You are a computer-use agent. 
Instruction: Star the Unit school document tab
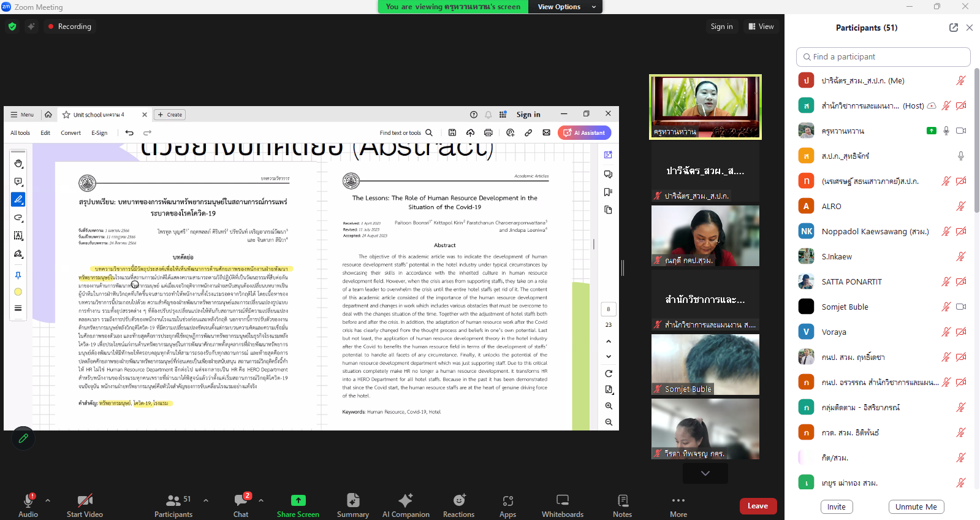(66, 115)
